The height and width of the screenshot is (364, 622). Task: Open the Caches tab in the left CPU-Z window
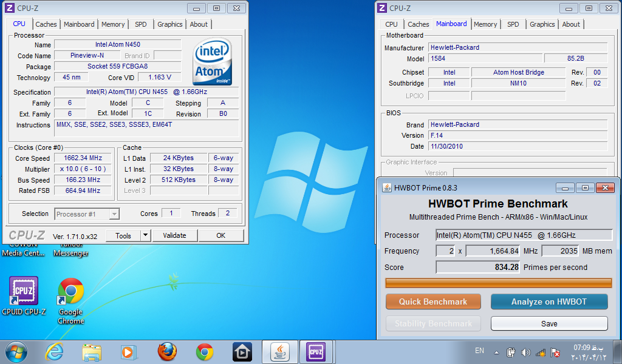tap(46, 24)
